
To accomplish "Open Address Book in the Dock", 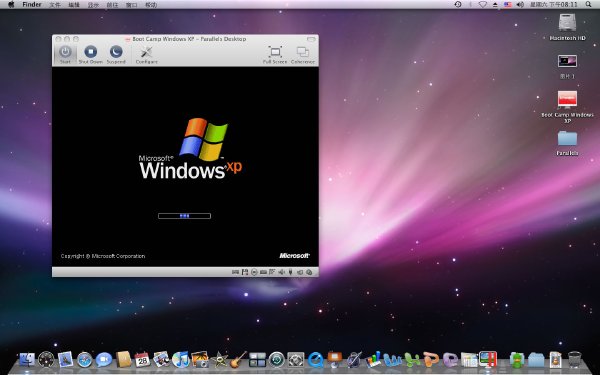I will [x=123, y=360].
